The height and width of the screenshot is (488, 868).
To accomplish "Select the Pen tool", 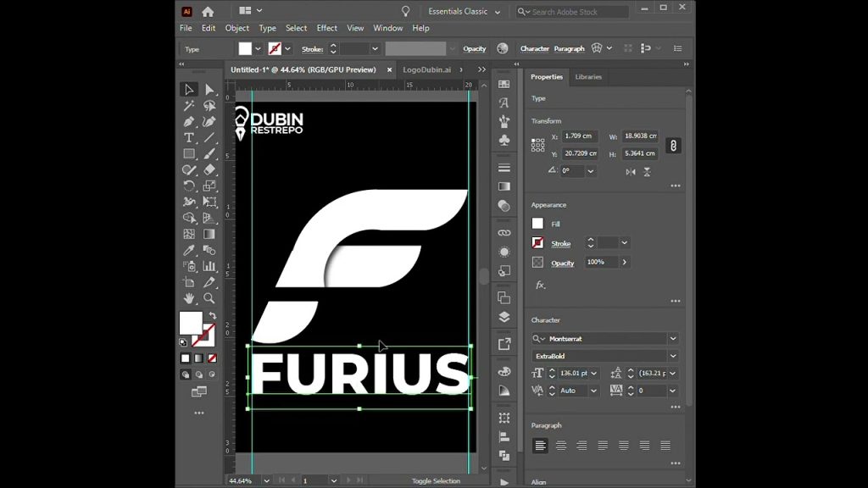I will click(x=189, y=121).
